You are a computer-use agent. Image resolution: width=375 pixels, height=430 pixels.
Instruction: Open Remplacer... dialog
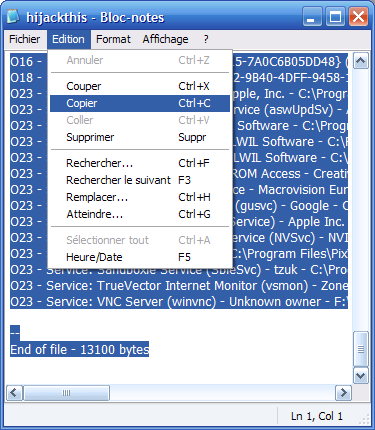(140, 197)
